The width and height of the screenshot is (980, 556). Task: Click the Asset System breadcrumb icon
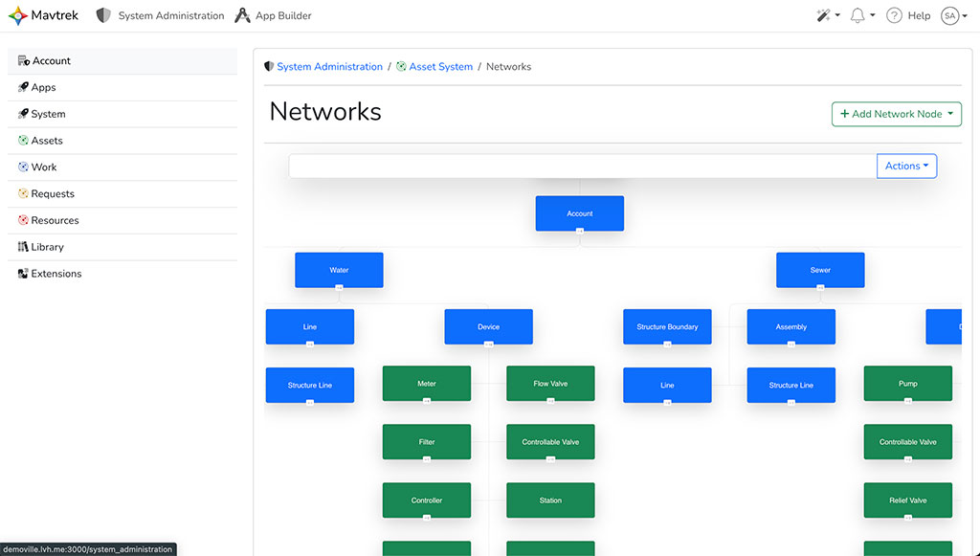(x=401, y=67)
